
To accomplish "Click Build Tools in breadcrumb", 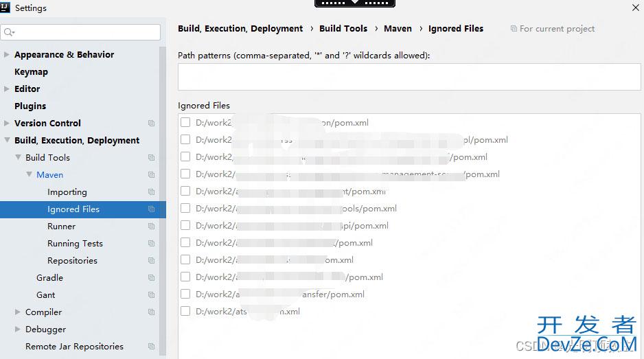I will point(343,28).
